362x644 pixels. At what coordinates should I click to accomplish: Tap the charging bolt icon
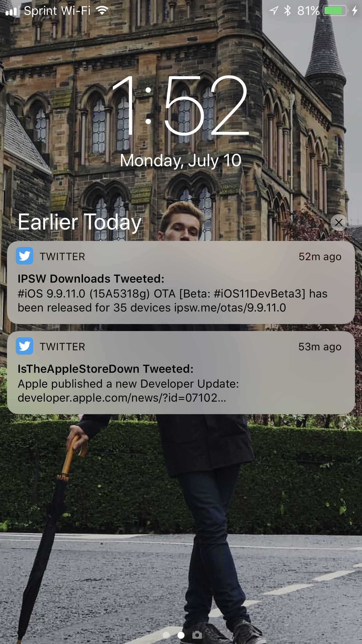[x=355, y=11]
